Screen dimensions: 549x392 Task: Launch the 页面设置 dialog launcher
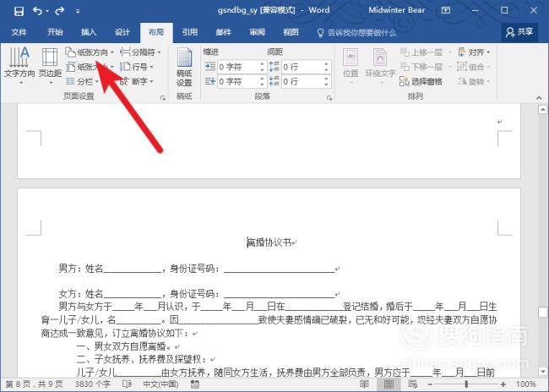coord(163,98)
